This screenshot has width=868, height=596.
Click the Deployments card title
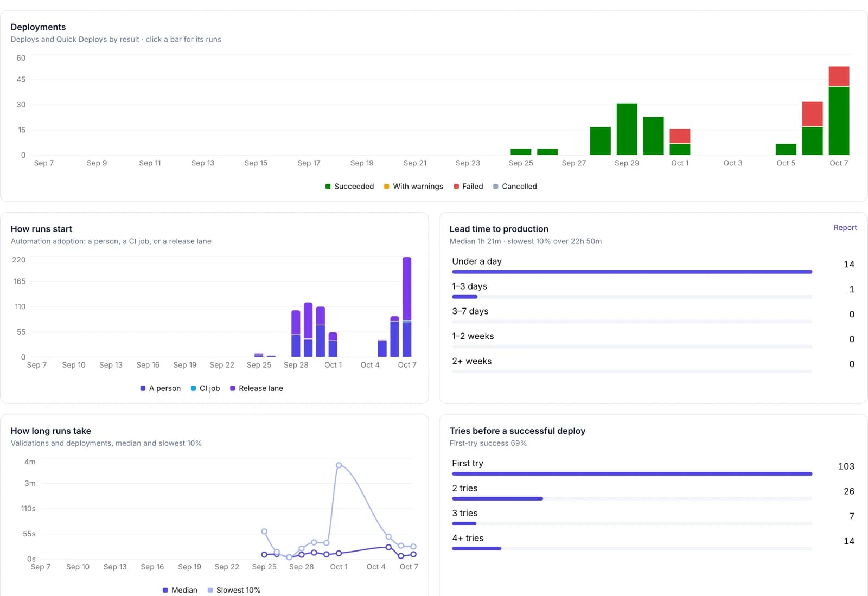point(38,27)
